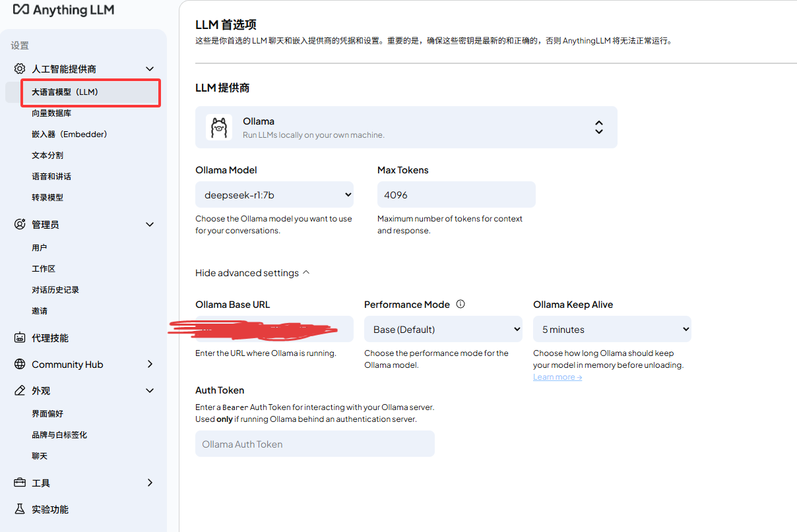
Task: Open 邀请 page
Action: pyautogui.click(x=40, y=311)
